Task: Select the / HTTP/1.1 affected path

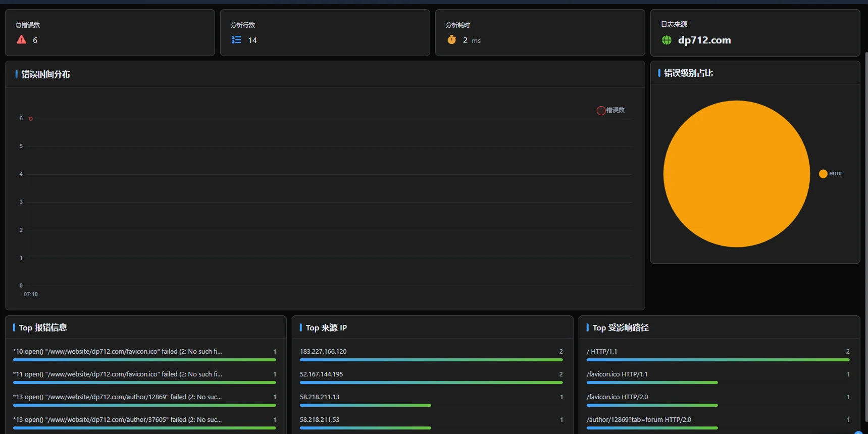Action: [602, 352]
